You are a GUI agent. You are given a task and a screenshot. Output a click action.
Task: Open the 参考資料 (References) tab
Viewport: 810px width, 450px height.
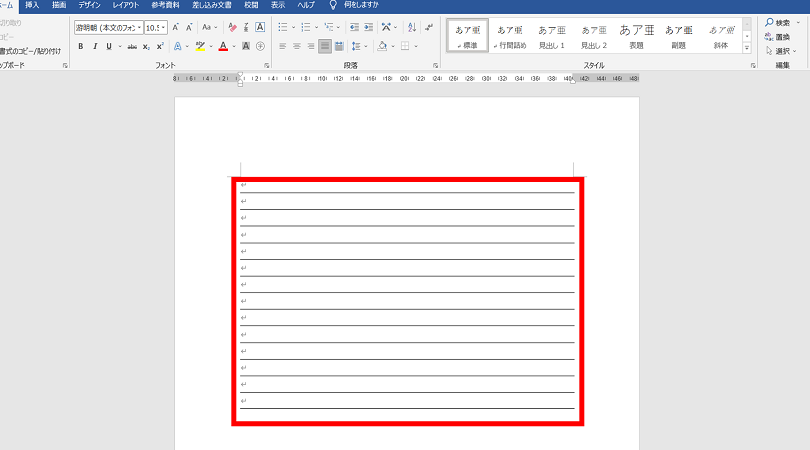[165, 5]
